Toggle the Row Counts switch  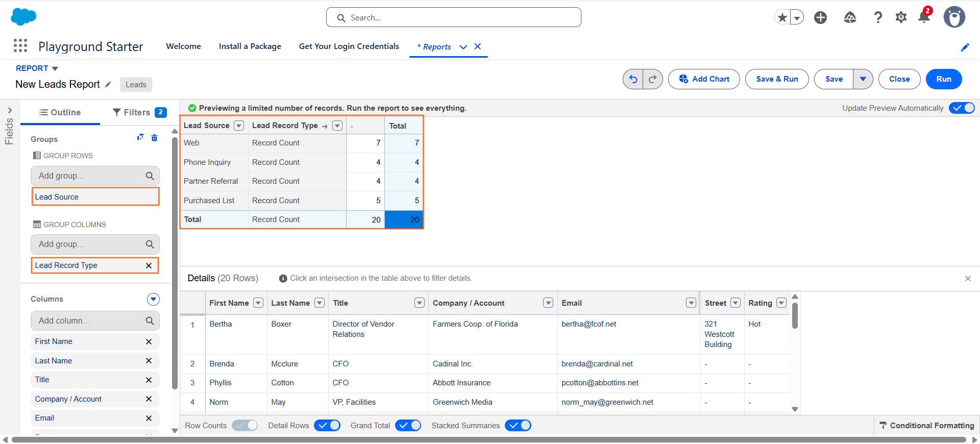(x=245, y=426)
